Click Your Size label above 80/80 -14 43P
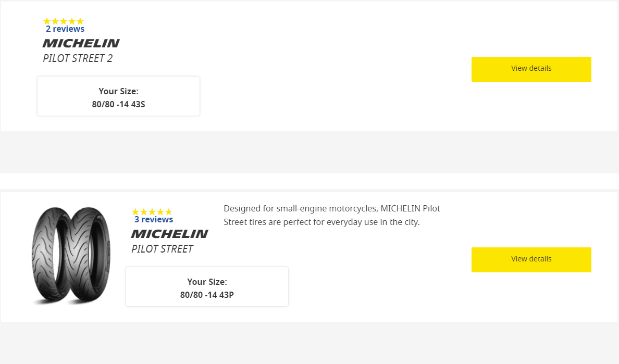The image size is (619, 364). click(x=207, y=282)
